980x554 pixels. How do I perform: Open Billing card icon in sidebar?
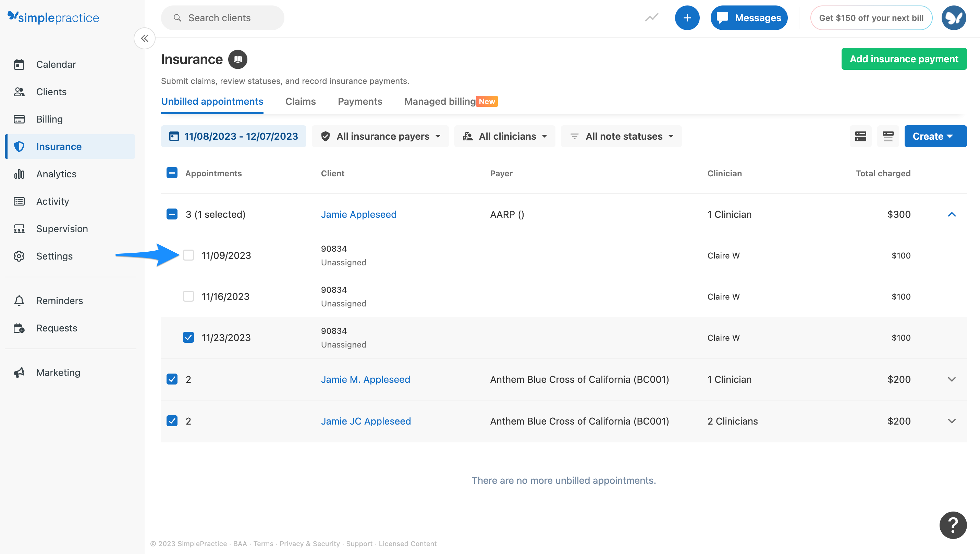[19, 119]
